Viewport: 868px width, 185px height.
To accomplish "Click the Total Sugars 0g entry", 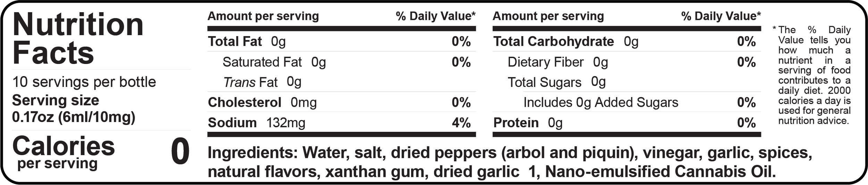I will click(x=557, y=82).
